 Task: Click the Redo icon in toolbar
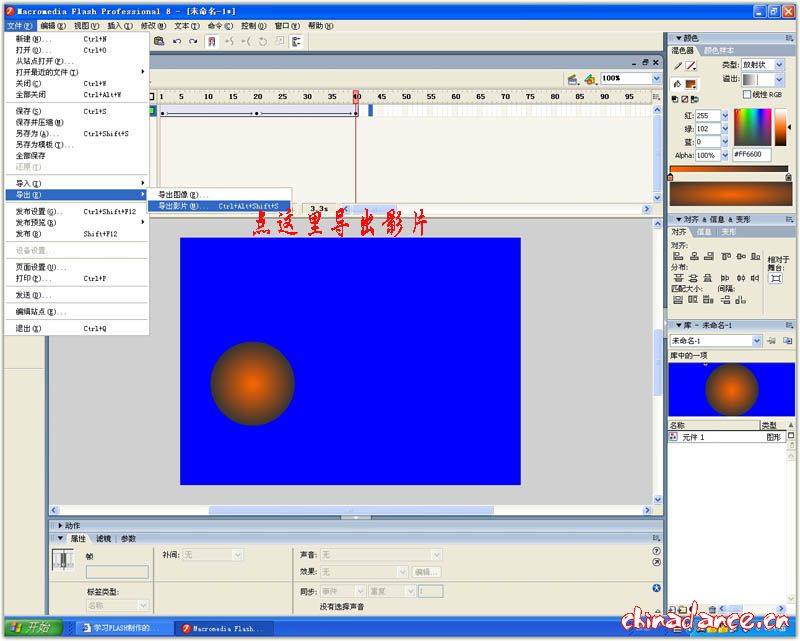193,42
